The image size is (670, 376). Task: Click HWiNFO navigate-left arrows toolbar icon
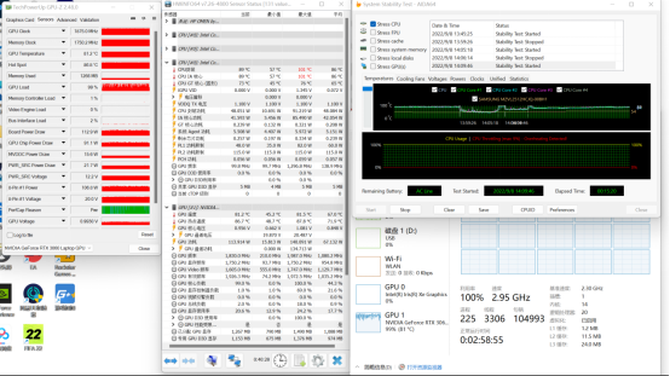[170, 361]
